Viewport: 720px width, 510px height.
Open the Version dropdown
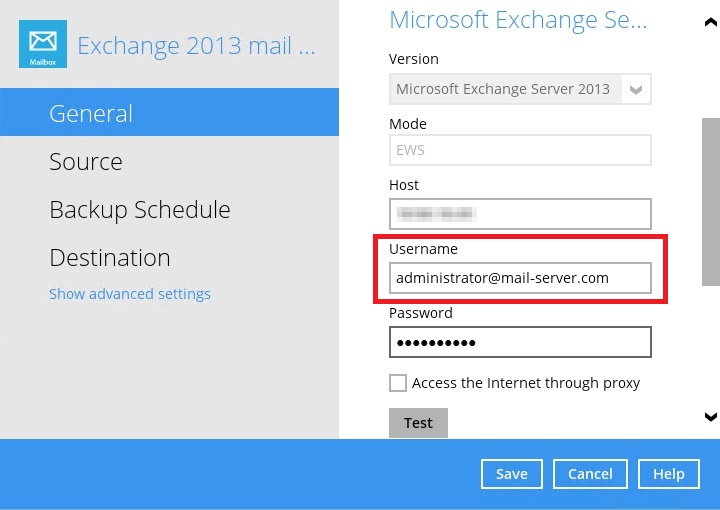tap(520, 89)
